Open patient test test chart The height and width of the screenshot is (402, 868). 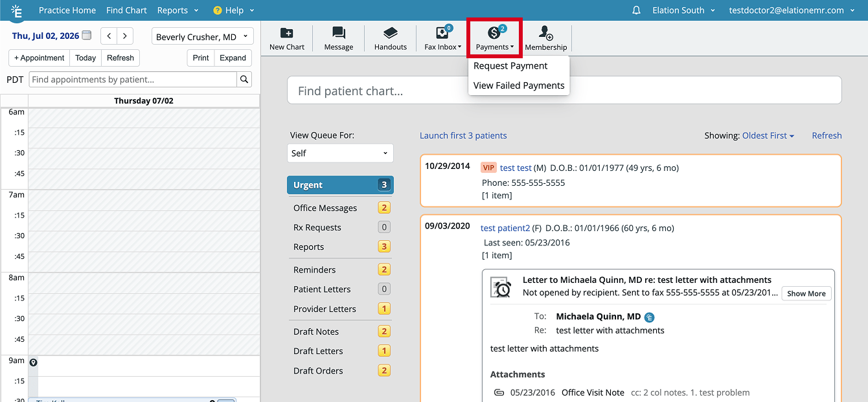(516, 168)
